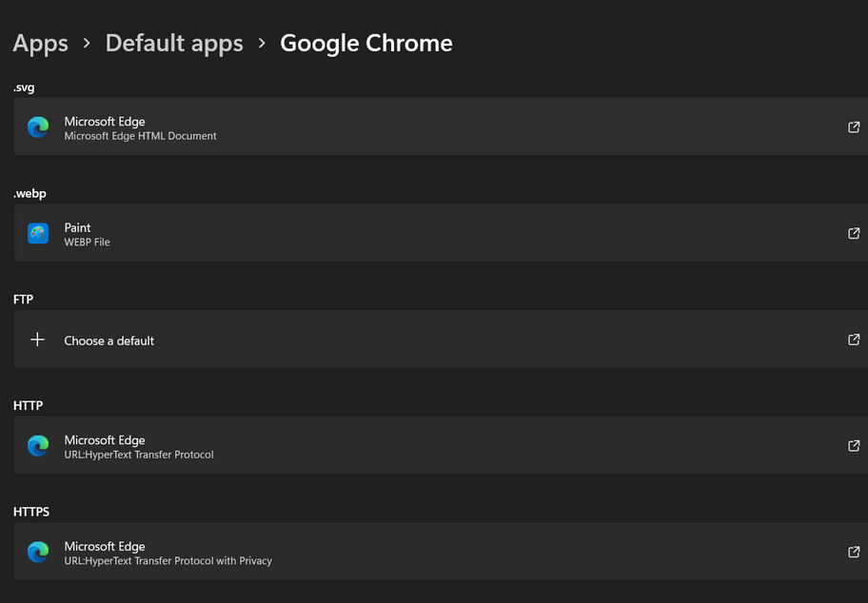Choose a default for FTP

coord(109,340)
